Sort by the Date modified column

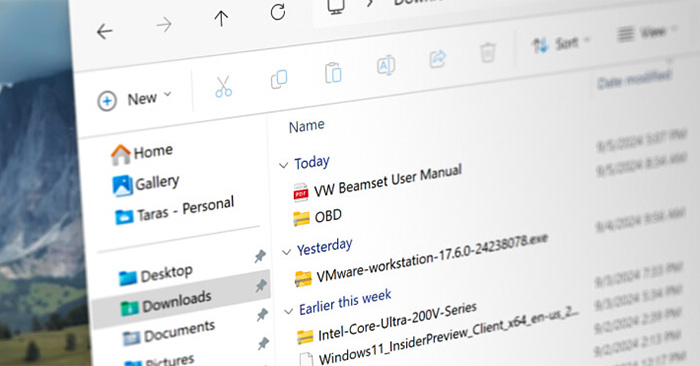click(635, 79)
